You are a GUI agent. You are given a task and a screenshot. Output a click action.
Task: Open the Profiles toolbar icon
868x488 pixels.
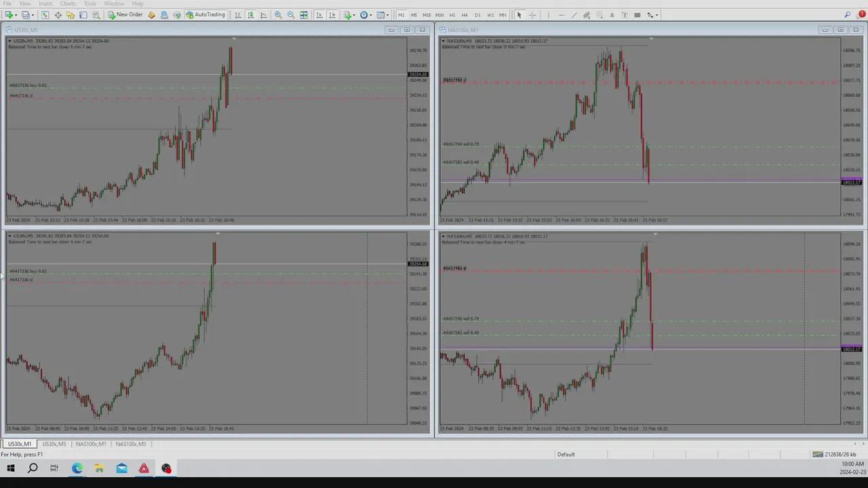24,15
